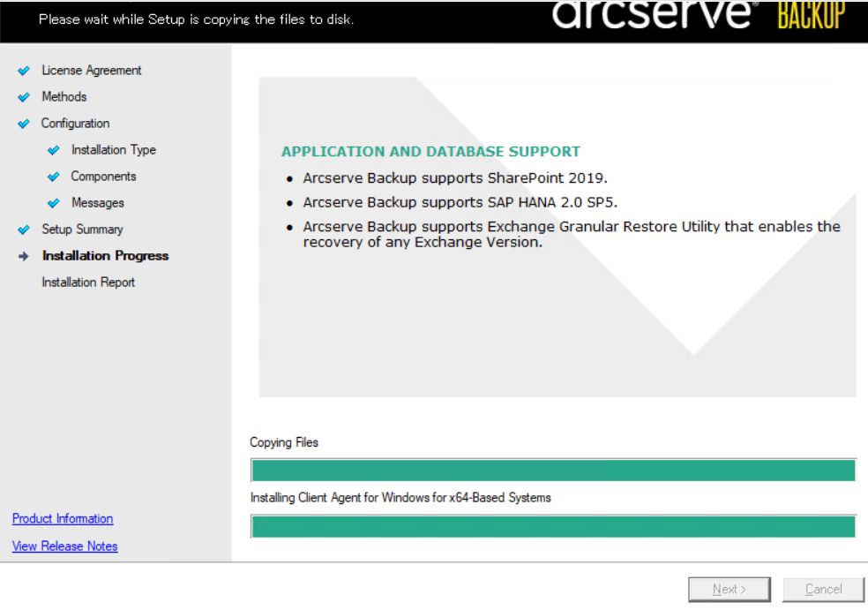Click the checkmark beside License Agreement
Viewport: 868px width, 610px height.
[24, 71]
